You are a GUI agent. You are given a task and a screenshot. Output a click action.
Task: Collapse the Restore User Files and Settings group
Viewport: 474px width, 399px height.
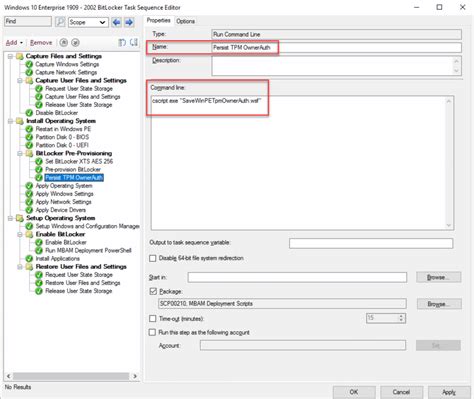(x=20, y=267)
